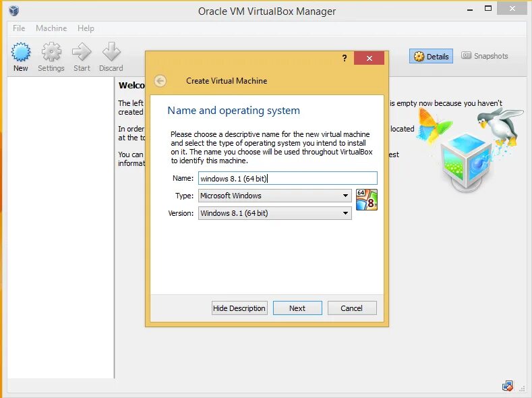This screenshot has height=398, width=532.
Task: Click the VirtualBox welcome cube illustration
Action: pos(470,149)
